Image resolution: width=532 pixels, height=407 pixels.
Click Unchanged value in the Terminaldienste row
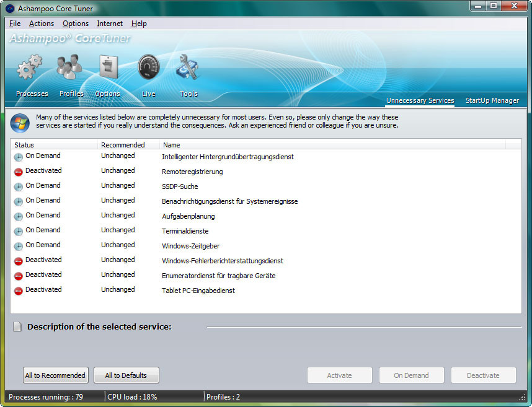click(118, 230)
